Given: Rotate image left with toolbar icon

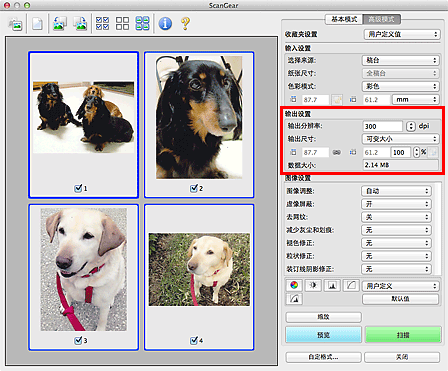Looking at the screenshot, I should tap(60, 24).
